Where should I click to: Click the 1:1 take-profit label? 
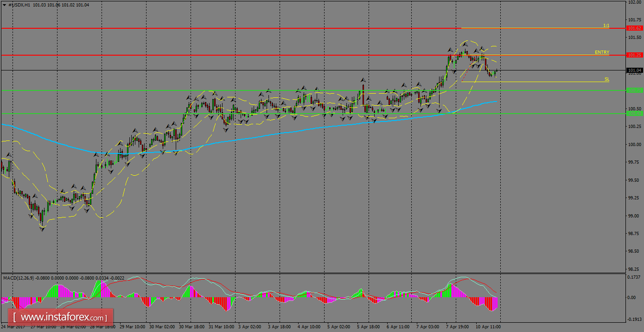click(x=606, y=26)
